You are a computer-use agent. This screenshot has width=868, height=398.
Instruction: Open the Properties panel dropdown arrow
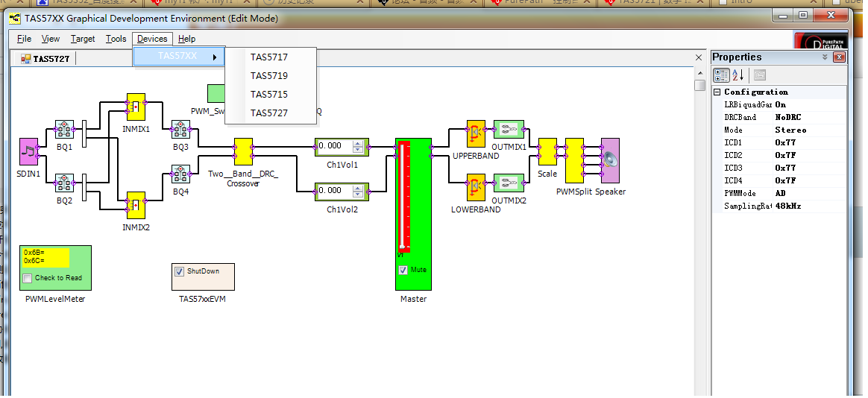pyautogui.click(x=825, y=57)
